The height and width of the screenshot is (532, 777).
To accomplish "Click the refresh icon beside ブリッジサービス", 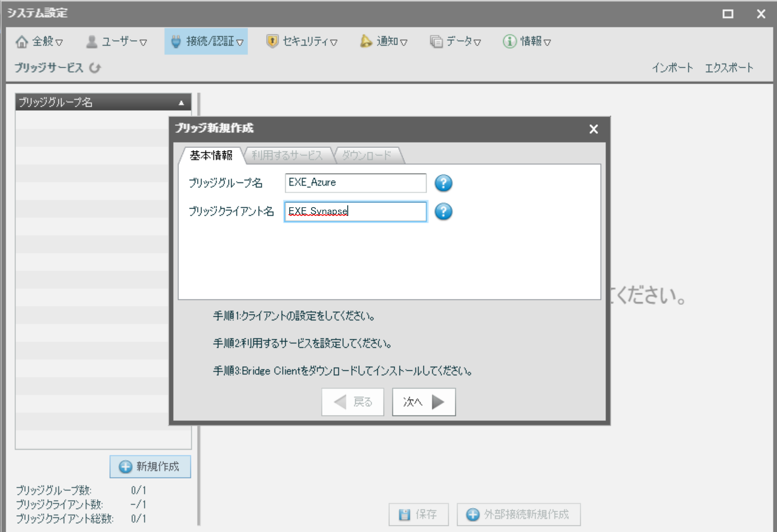I will (95, 68).
